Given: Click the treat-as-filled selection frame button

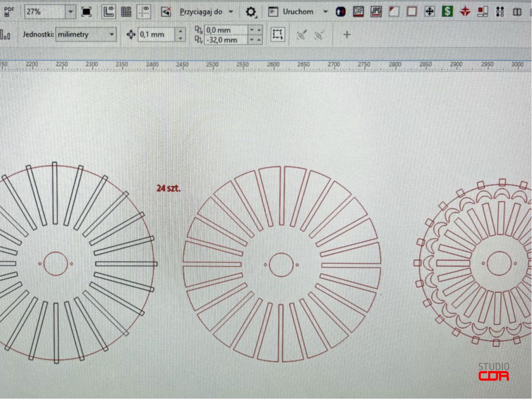Looking at the screenshot, I should [278, 35].
